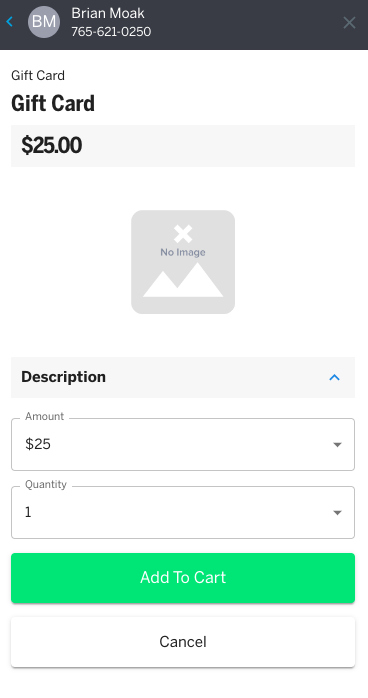Click the mountain graphic in the placeholder image
The height and width of the screenshot is (698, 368).
click(x=183, y=280)
